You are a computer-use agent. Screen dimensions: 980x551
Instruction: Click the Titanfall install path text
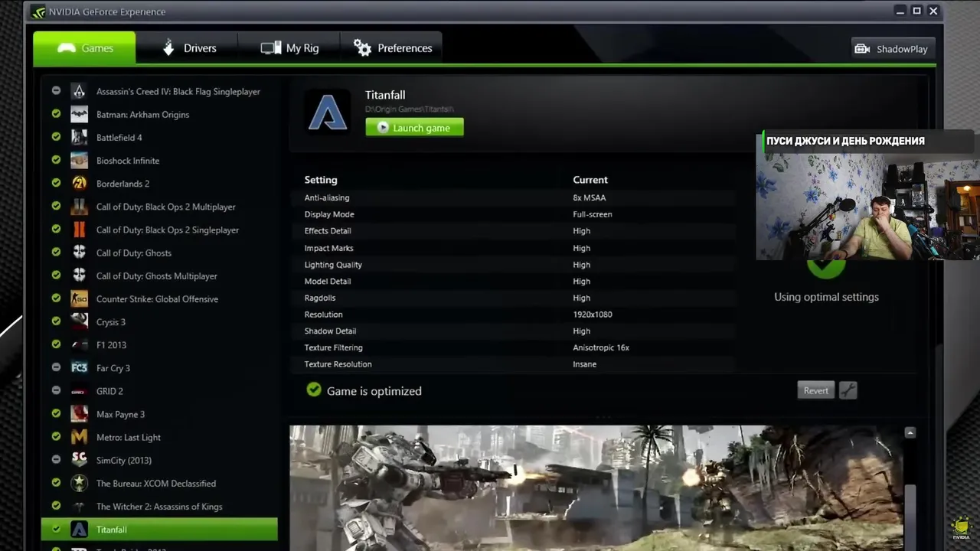(x=409, y=109)
